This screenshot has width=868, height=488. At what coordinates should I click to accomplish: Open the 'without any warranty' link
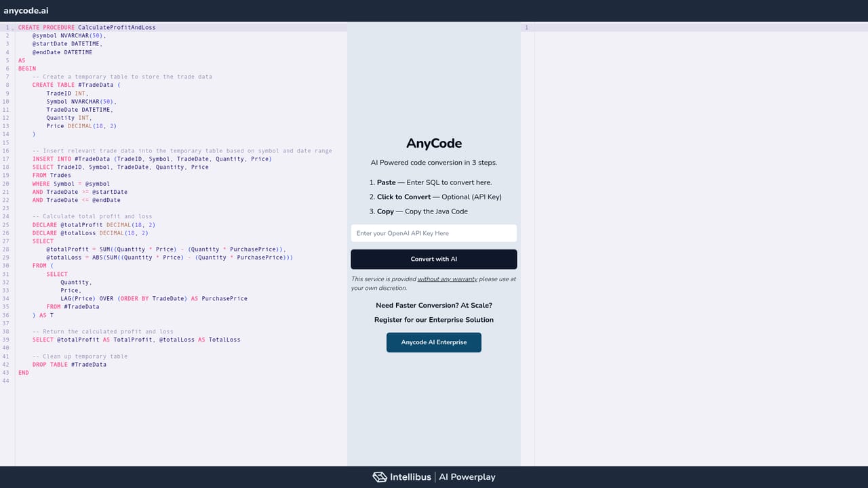pos(448,279)
